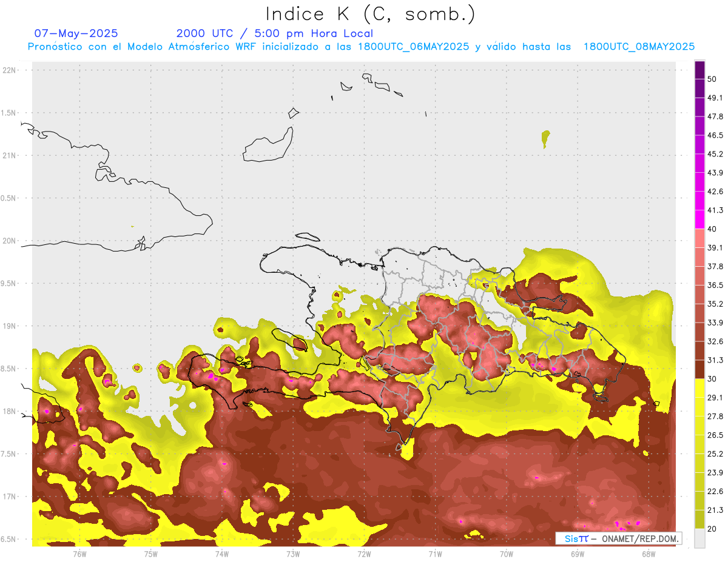Click the "18N" latitude label

click(x=10, y=411)
